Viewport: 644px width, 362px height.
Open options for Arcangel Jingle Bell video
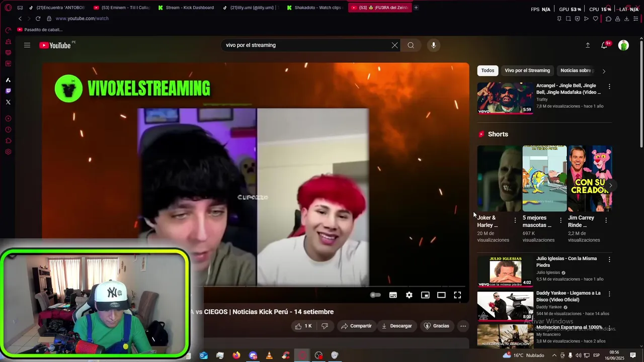coord(609,86)
